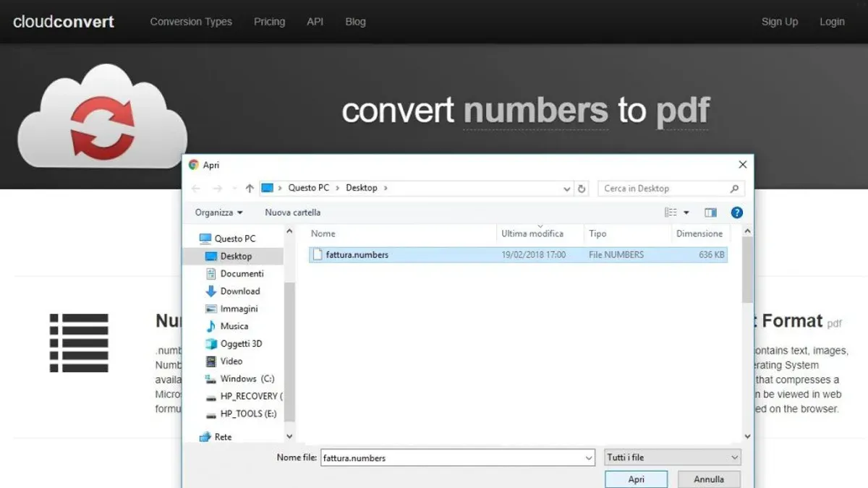
Task: Click the File NUMBERS type cell
Action: 616,254
